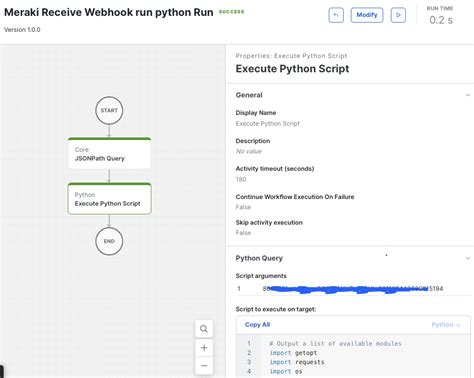Click code line import getopt
The height and width of the screenshot is (378, 474).
293,353
